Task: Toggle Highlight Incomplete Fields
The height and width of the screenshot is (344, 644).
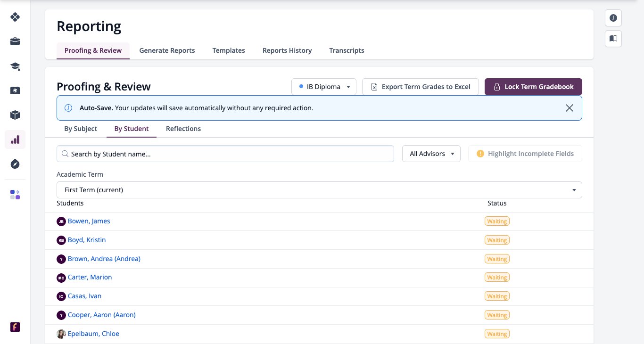Action: tap(525, 154)
